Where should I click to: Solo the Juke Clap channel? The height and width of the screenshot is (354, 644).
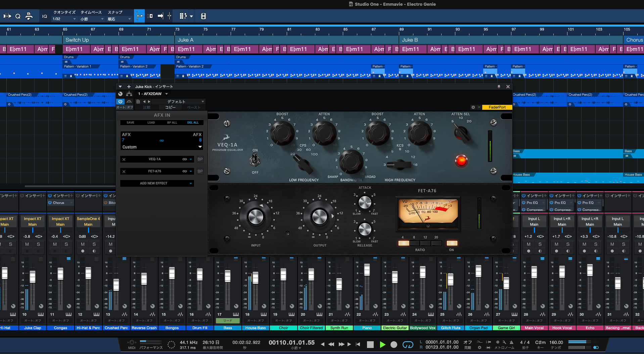tap(38, 244)
